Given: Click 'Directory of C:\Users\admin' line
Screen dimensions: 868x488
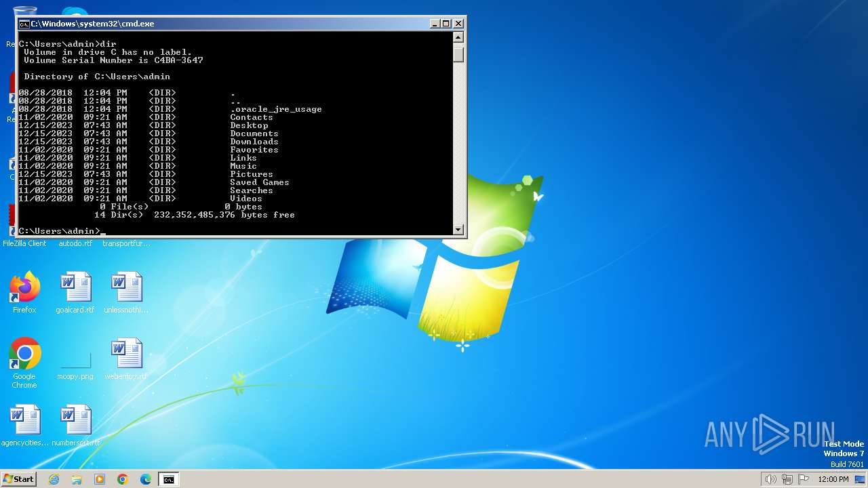Looking at the screenshot, I should tap(97, 77).
